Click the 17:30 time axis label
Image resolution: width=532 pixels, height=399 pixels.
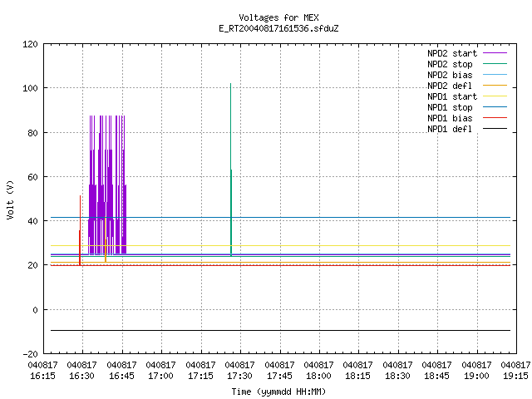(x=240, y=376)
